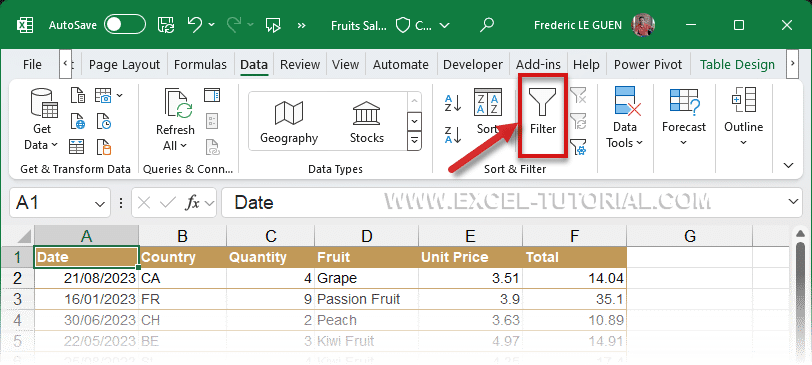Select column header D
Viewport: 812px width, 365px height.
tap(366, 236)
